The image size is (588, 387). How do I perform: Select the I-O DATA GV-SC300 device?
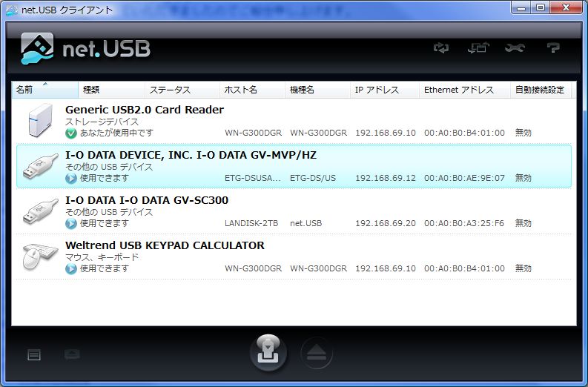(x=294, y=211)
